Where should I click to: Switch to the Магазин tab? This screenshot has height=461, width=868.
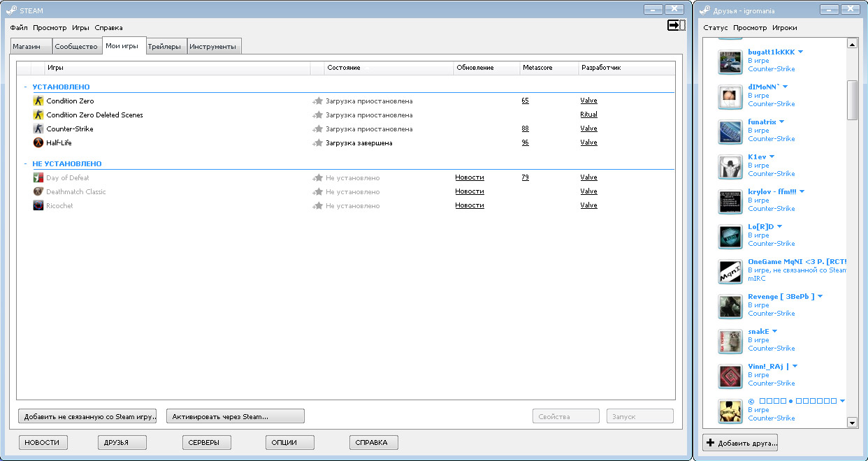(31, 47)
